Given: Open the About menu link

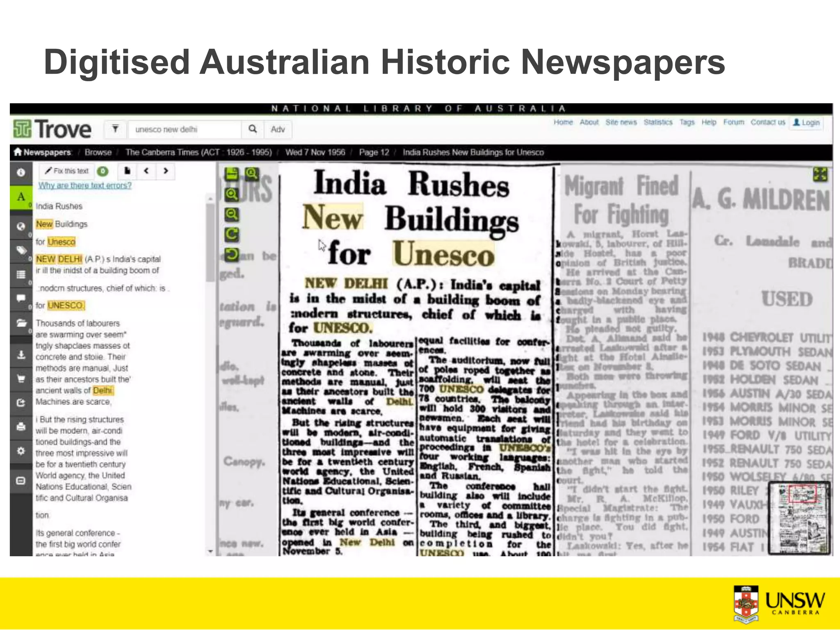Looking at the screenshot, I should click(x=589, y=122).
